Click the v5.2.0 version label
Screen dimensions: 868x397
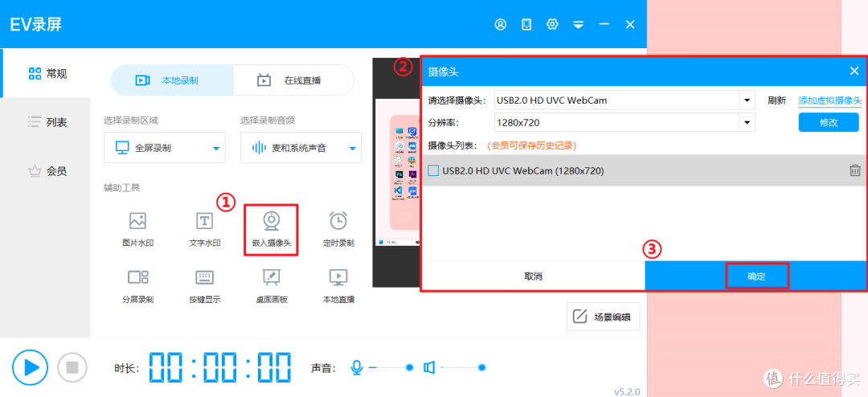click(627, 391)
